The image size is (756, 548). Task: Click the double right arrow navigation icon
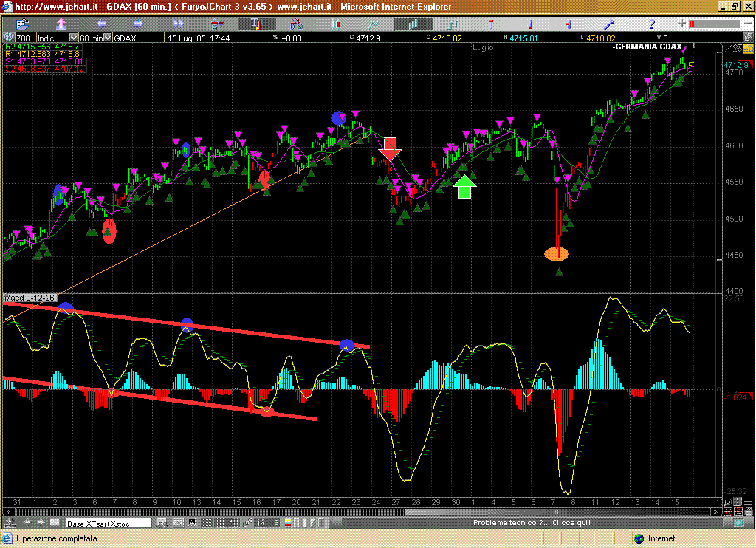[x=178, y=24]
